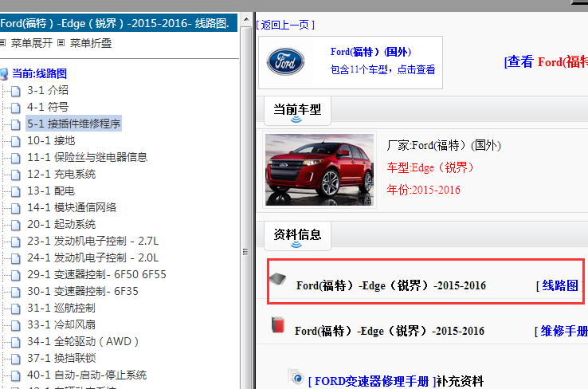
Task: Open tree item 4-1 符号
Action: 48,107
